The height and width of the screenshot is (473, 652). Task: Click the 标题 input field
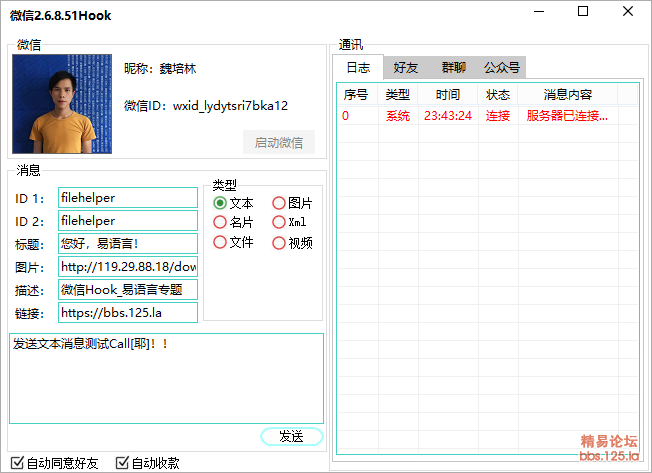tap(128, 244)
